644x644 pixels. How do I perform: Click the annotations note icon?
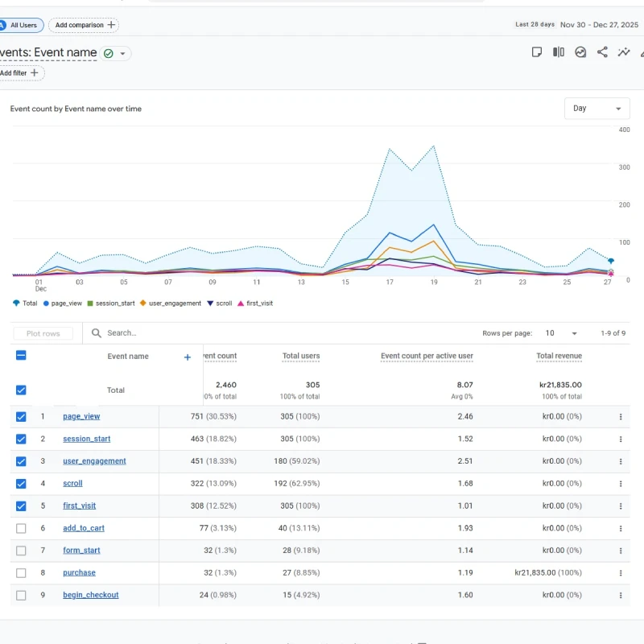[x=537, y=52]
